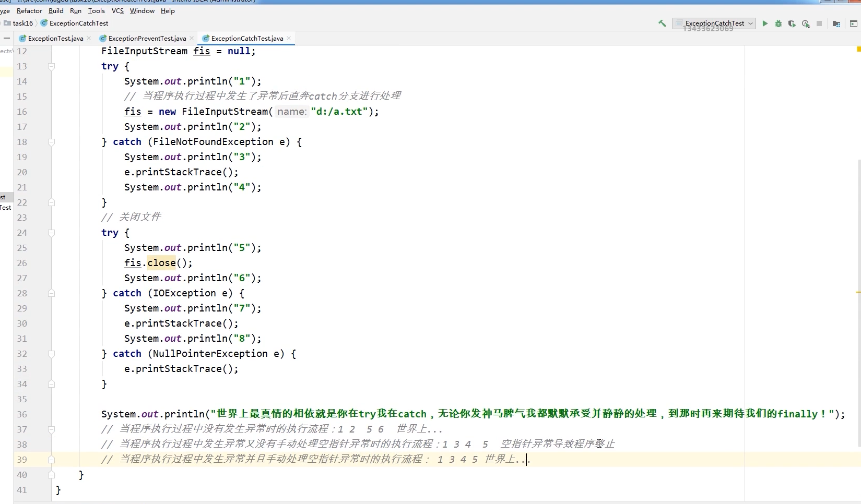Open the Help menu
Screen dimensions: 861x504
point(168,10)
